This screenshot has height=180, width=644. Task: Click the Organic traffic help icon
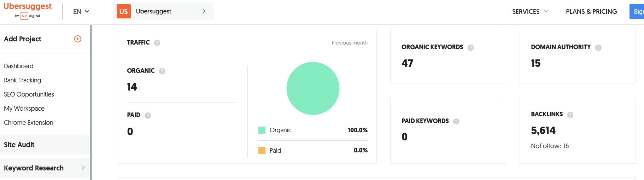coord(162,71)
